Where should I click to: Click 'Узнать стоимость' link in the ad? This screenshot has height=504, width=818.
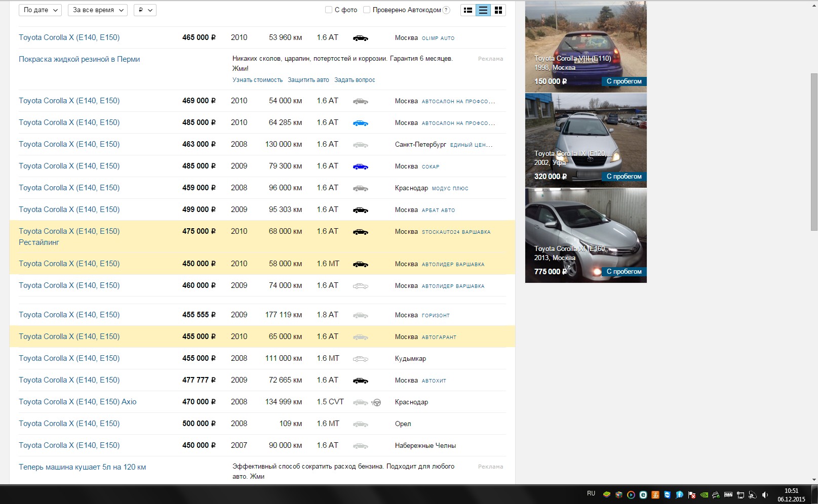pos(257,80)
